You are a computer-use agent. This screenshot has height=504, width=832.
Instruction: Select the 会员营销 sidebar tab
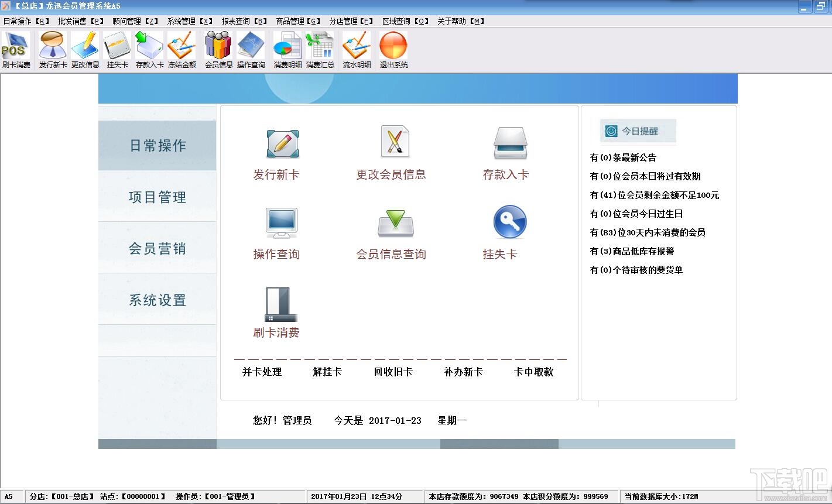(x=158, y=249)
